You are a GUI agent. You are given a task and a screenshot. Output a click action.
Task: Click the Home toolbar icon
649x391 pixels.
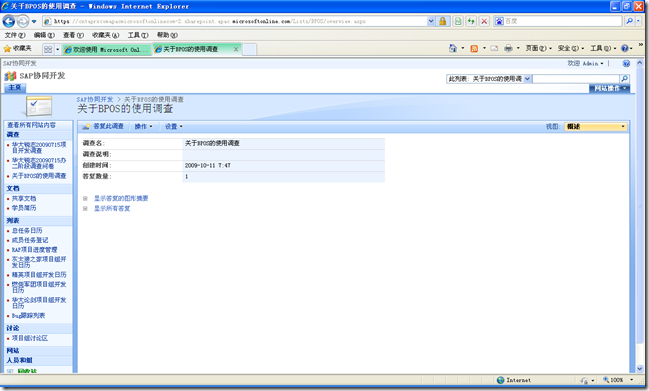(453, 49)
